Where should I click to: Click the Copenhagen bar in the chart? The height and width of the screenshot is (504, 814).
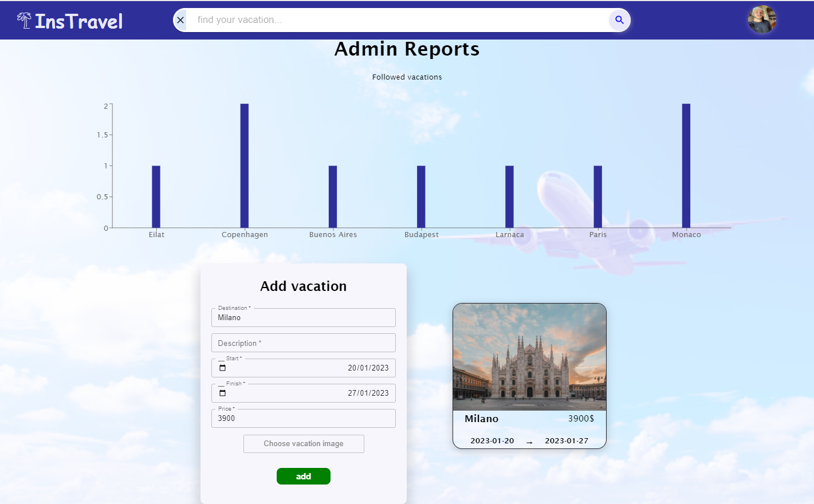tap(245, 166)
